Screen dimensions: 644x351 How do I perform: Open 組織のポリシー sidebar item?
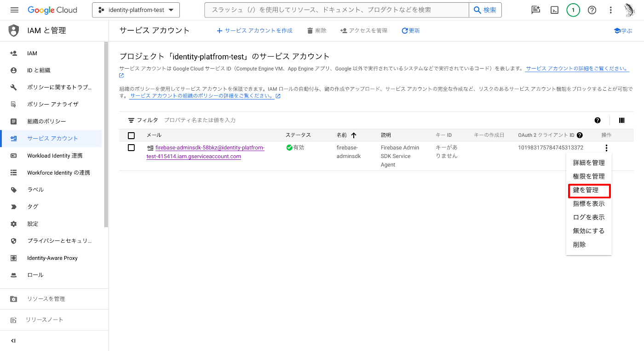click(51, 122)
